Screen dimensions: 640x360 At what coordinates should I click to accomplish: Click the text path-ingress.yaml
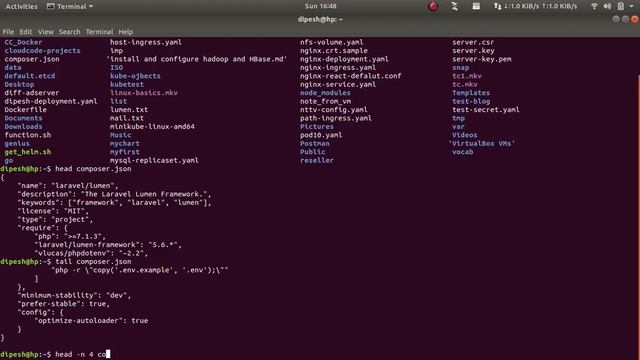click(336, 118)
